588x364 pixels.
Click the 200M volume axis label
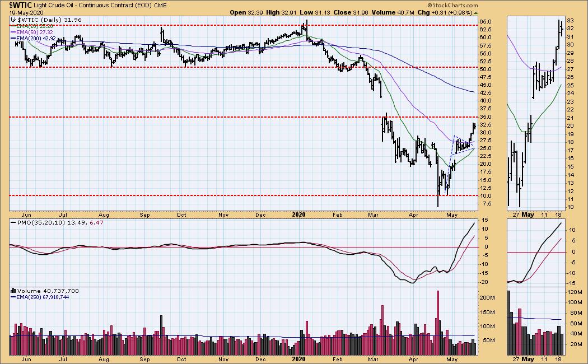tap(487, 298)
